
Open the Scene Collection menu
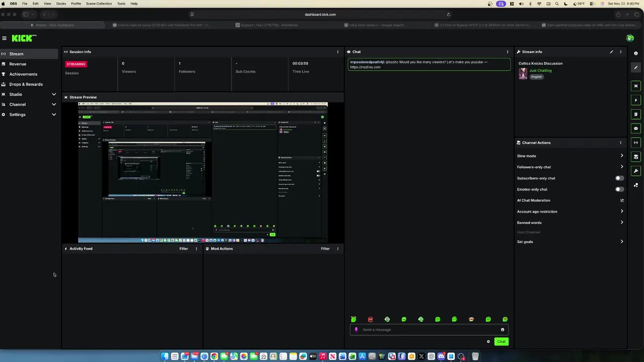[99, 4]
